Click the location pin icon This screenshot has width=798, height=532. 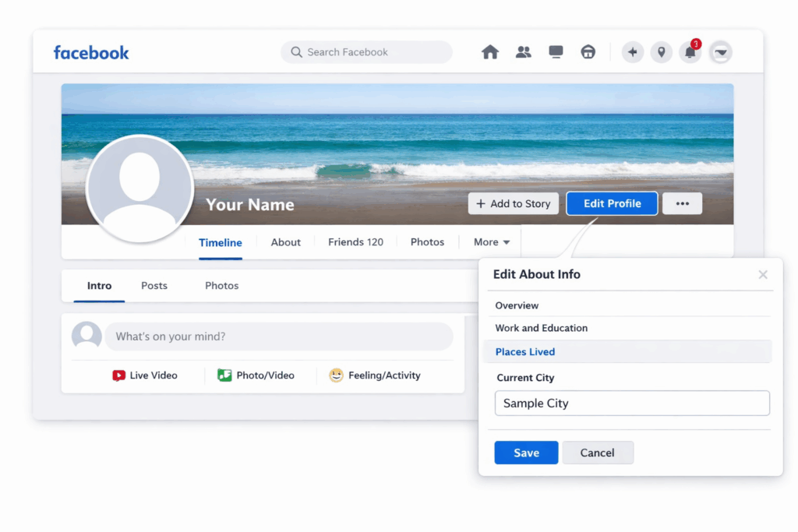(662, 51)
